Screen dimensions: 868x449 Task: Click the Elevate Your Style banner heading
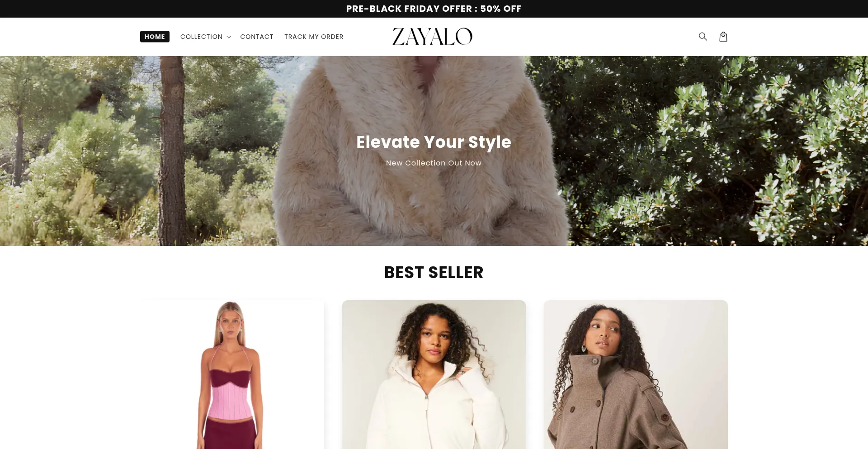(x=434, y=142)
